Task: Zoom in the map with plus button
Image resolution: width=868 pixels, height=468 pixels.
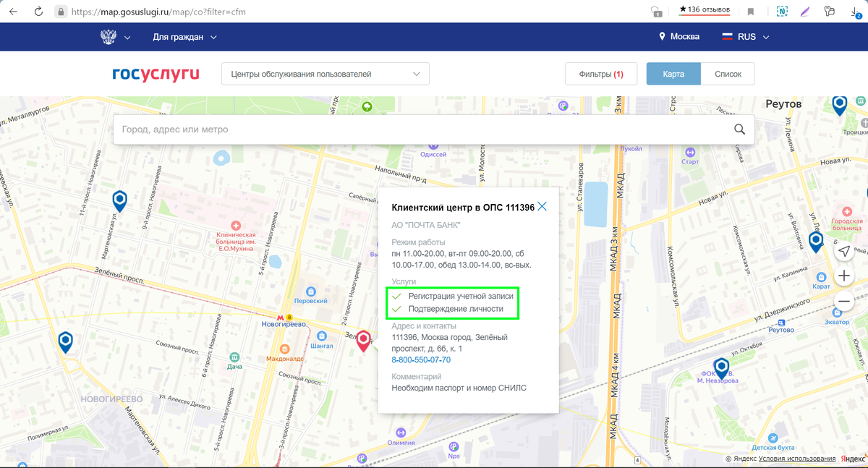Action: pyautogui.click(x=844, y=276)
